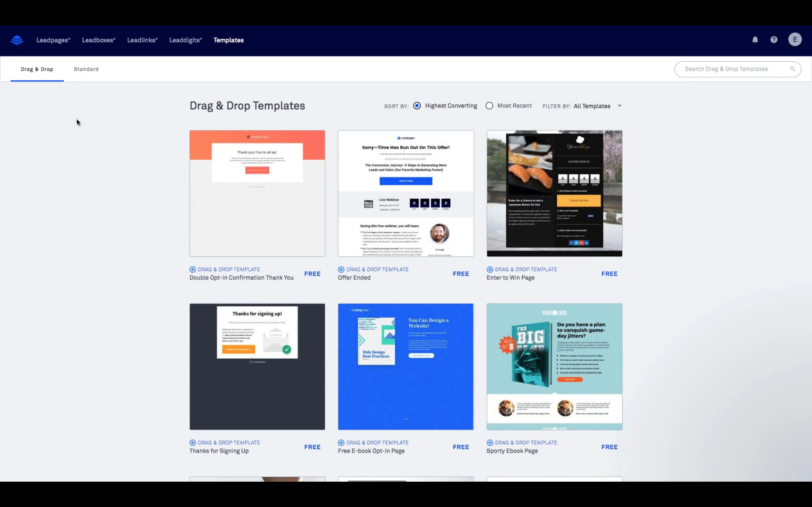Click the SORT BY label
Screen dimensions: 812x507
point(396,106)
